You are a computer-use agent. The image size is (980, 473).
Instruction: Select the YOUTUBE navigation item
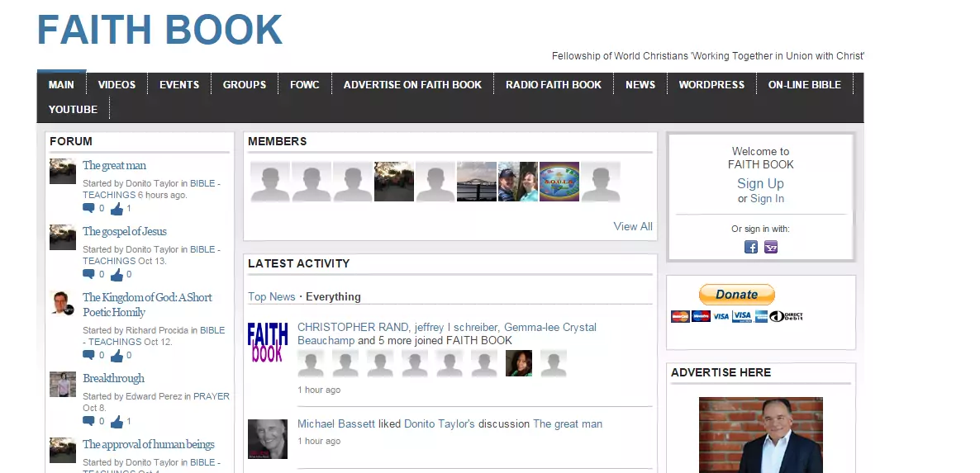point(73,109)
